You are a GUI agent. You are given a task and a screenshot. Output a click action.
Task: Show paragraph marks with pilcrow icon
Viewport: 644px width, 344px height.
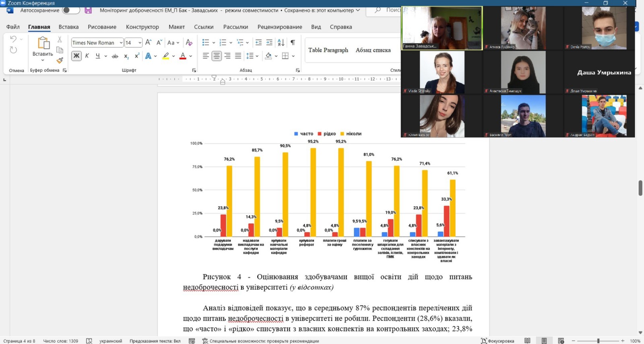(293, 43)
